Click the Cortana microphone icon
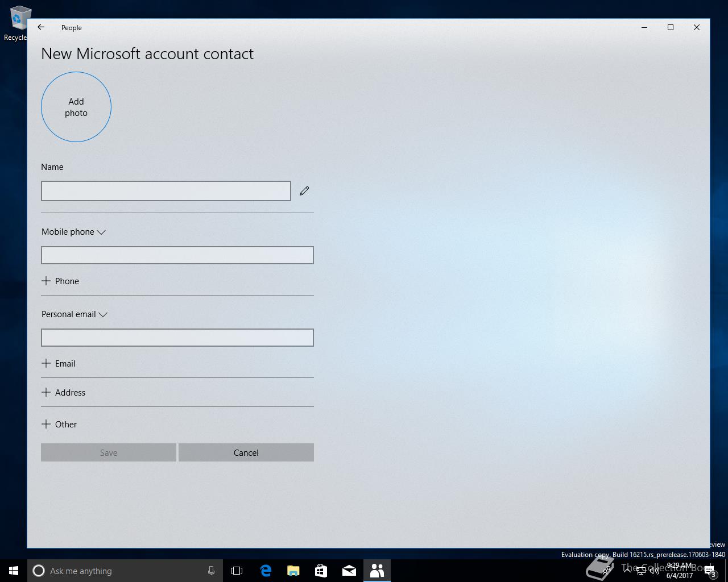This screenshot has height=582, width=728. point(211,571)
